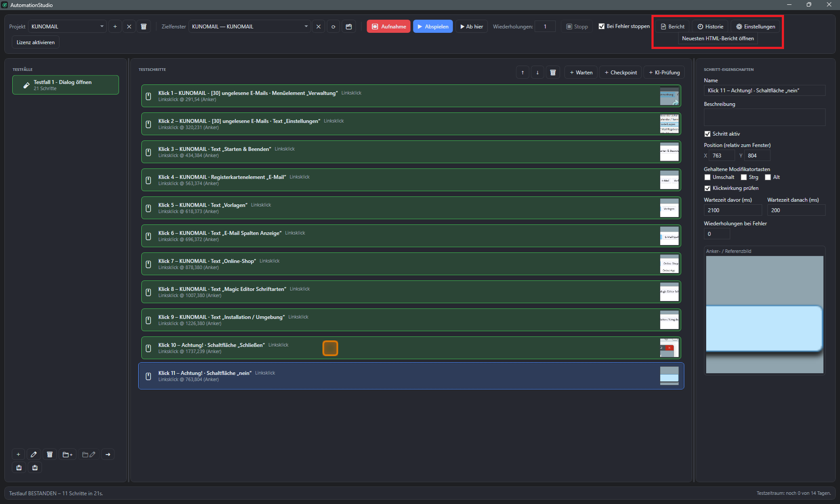The image size is (840, 504).
Task: Move the selected step down
Action: (538, 73)
